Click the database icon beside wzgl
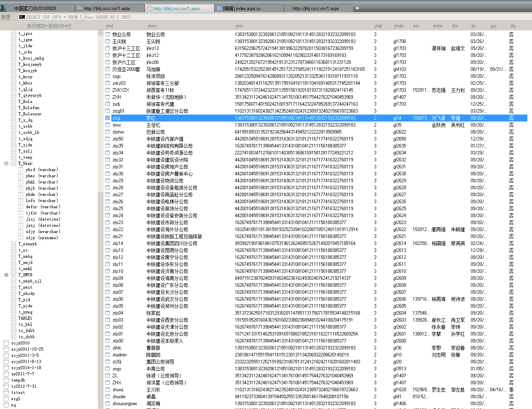 6,399
